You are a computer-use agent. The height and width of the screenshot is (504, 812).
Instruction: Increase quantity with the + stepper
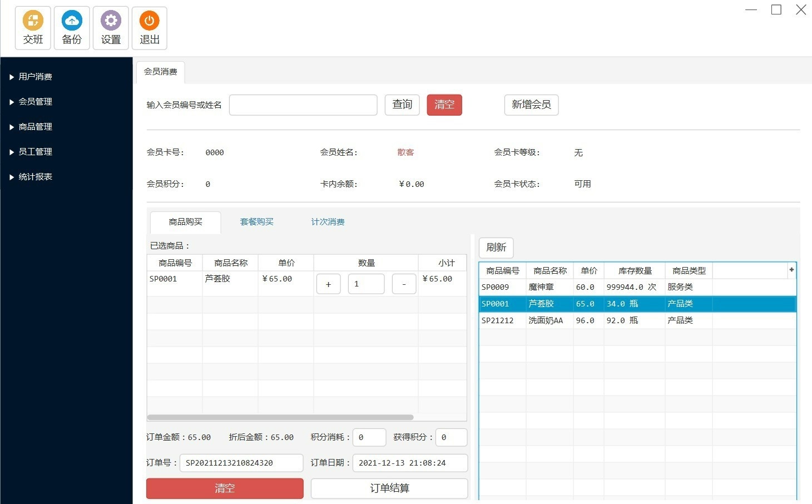pyautogui.click(x=328, y=284)
